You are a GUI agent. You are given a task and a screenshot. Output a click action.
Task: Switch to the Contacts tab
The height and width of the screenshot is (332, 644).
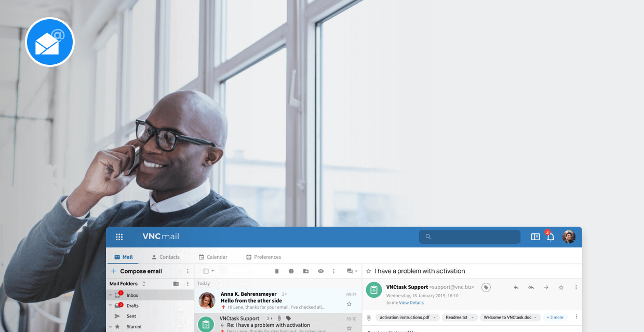point(166,257)
